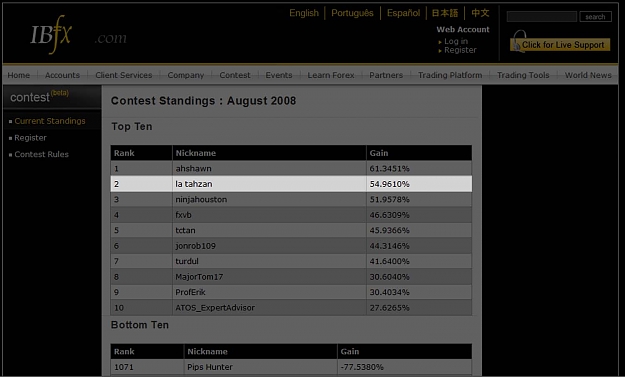Select nickname tctan
Screen dimensions: 625x377
tap(185, 230)
